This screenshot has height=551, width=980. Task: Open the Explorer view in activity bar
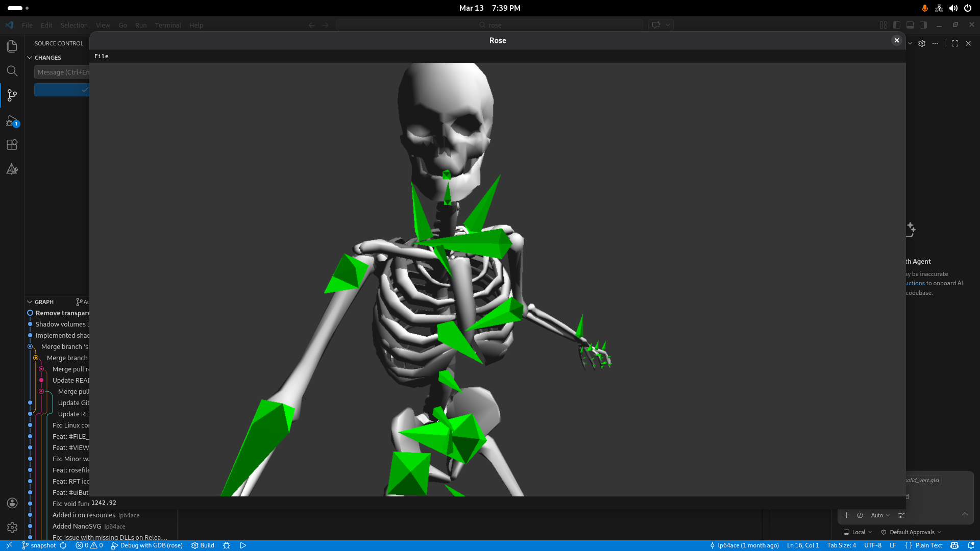click(x=12, y=46)
